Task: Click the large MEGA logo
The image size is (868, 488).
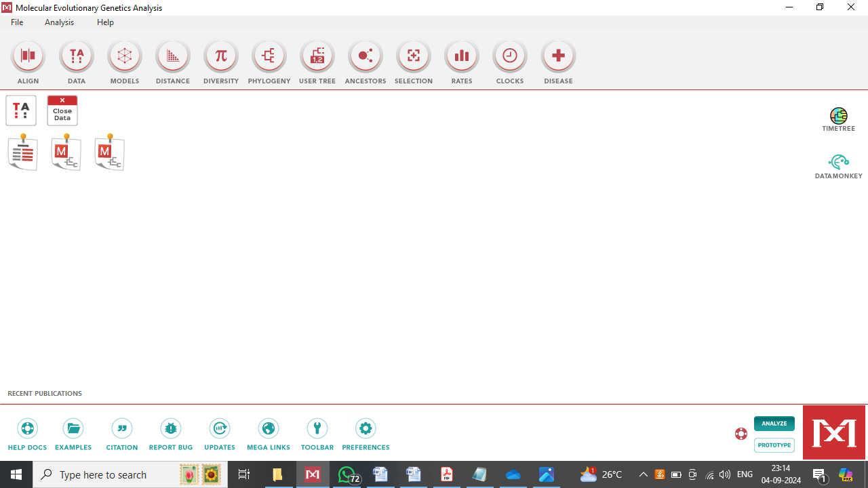Action: (x=834, y=432)
